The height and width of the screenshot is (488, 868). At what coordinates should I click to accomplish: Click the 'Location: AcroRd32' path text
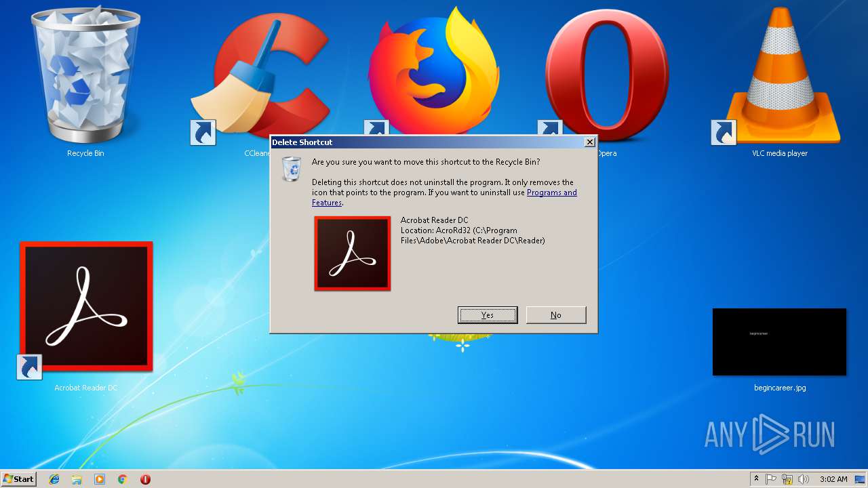[473, 235]
